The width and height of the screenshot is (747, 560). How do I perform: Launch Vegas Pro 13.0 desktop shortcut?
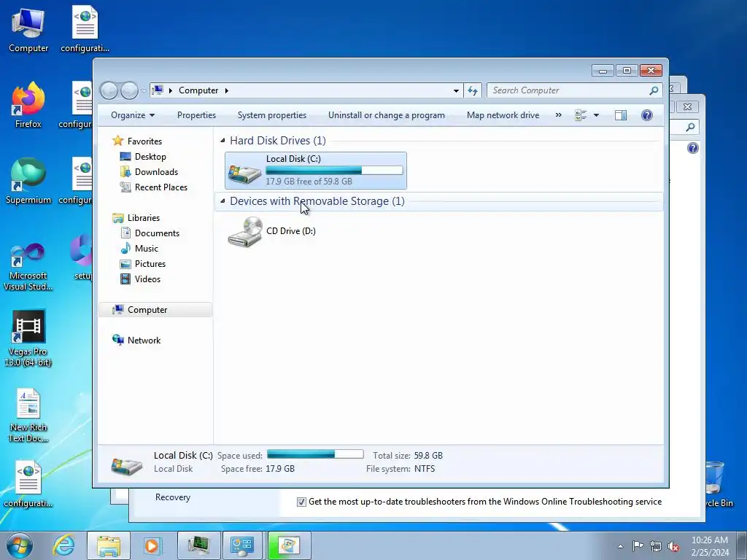(x=28, y=338)
